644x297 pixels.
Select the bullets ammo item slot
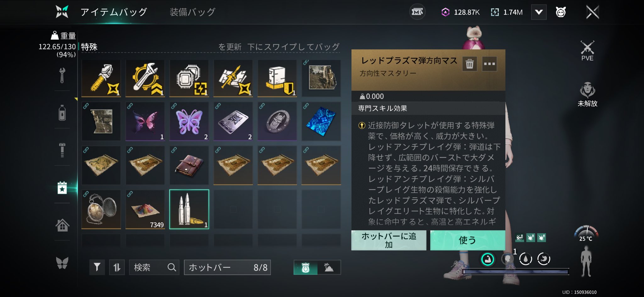pos(189,209)
